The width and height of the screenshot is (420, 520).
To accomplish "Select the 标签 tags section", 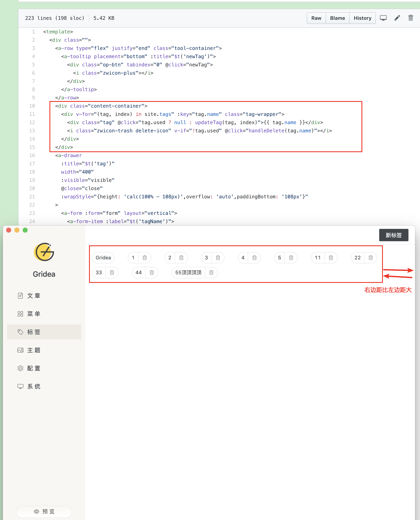I will 44,332.
